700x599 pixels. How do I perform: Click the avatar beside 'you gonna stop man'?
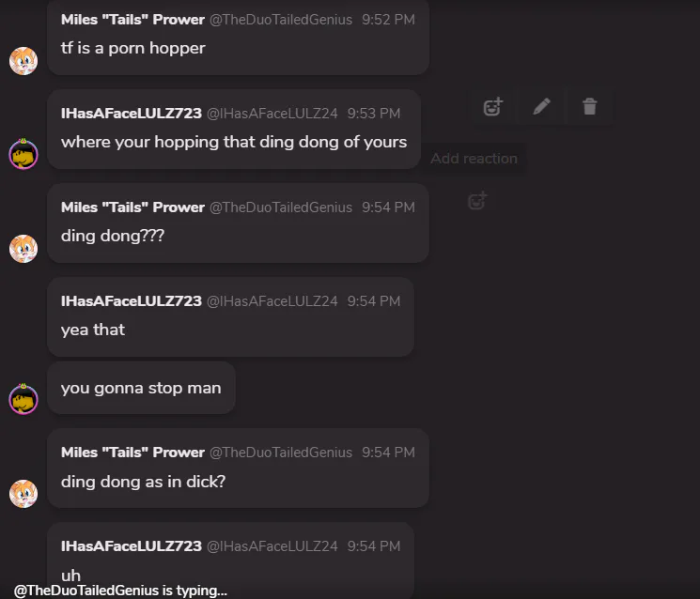click(x=23, y=399)
